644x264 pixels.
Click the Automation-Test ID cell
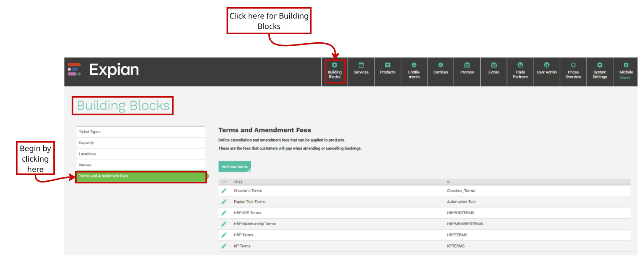462,202
